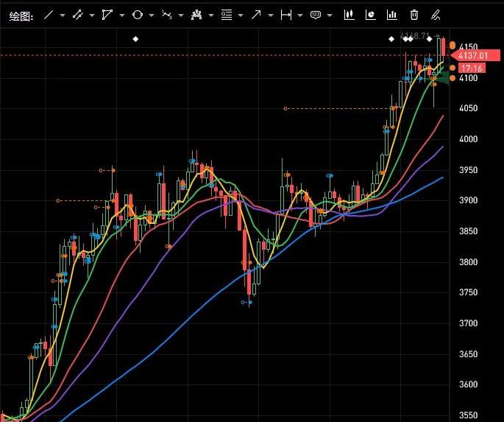Click the eraser pen icon in toolbar
The image size is (504, 422).
(x=436, y=15)
